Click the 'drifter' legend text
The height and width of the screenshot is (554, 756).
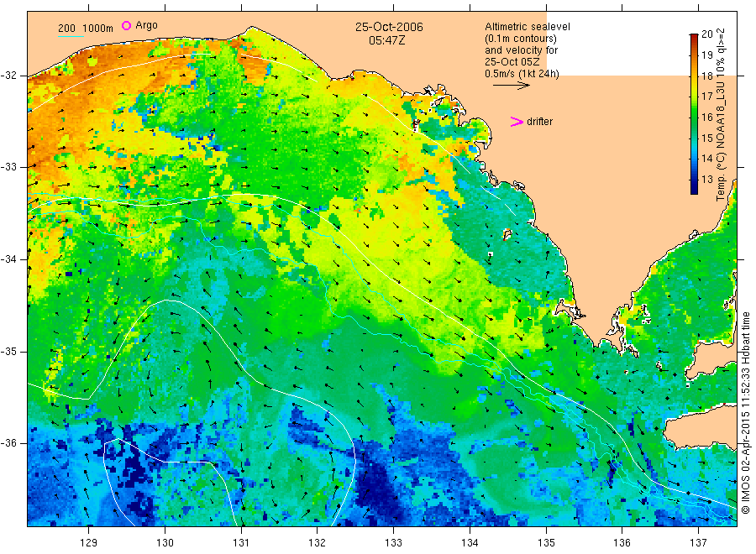point(539,122)
